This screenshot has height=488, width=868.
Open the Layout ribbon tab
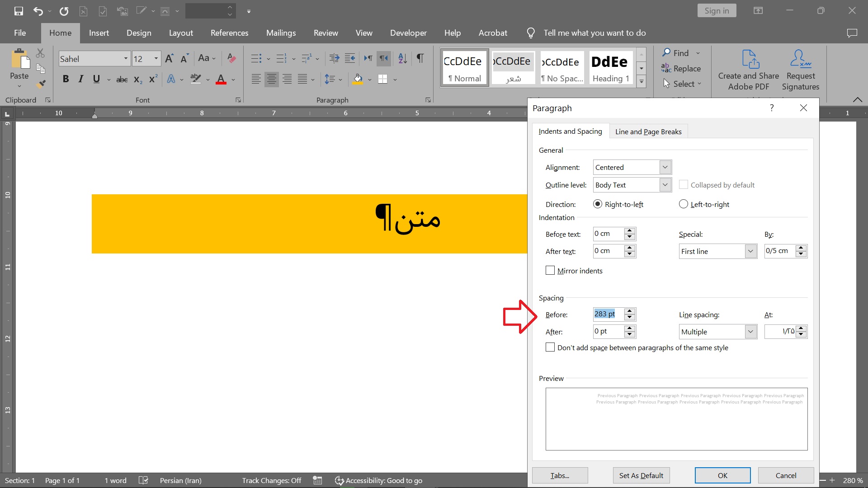pos(181,33)
